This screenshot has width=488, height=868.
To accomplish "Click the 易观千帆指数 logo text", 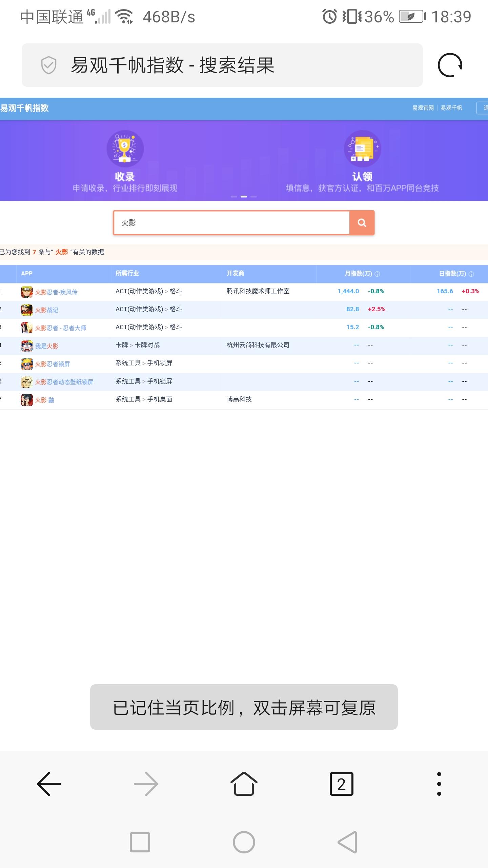I will point(25,108).
